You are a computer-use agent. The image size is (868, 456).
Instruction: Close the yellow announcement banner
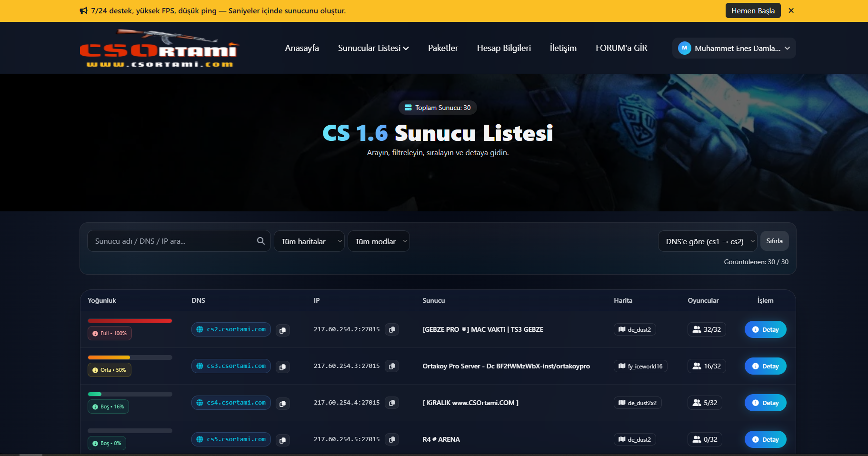(791, 10)
